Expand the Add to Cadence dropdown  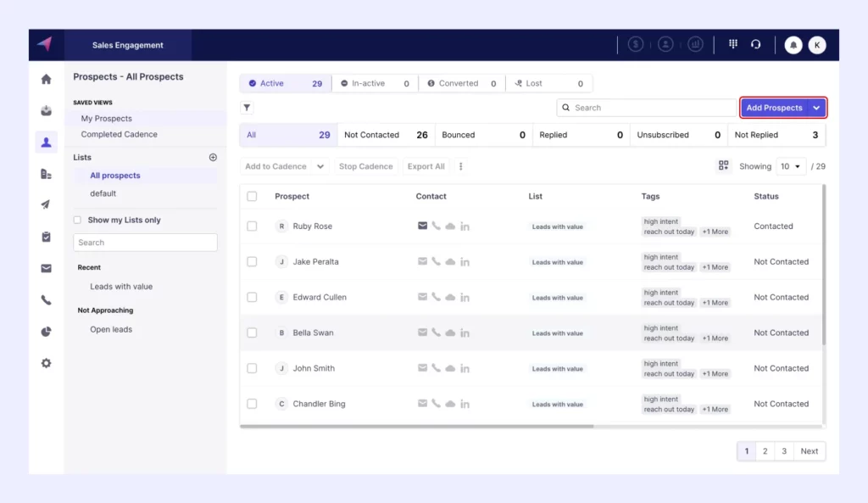320,166
